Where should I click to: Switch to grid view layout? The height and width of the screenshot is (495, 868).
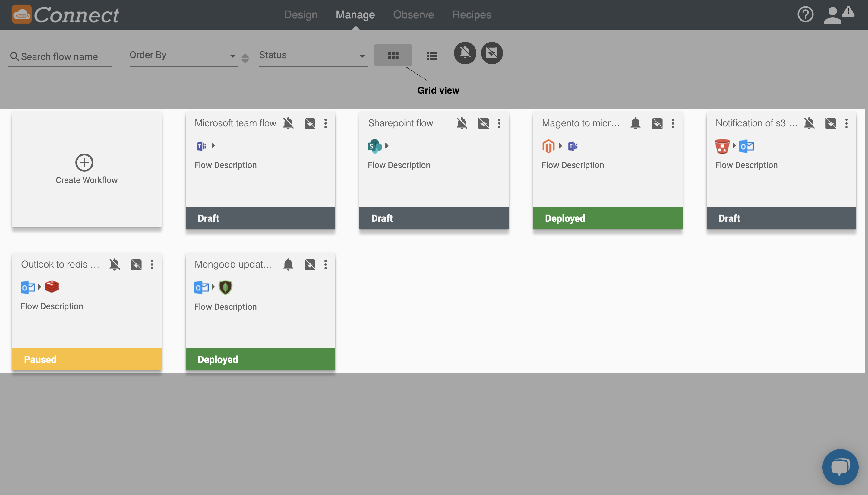tap(393, 55)
